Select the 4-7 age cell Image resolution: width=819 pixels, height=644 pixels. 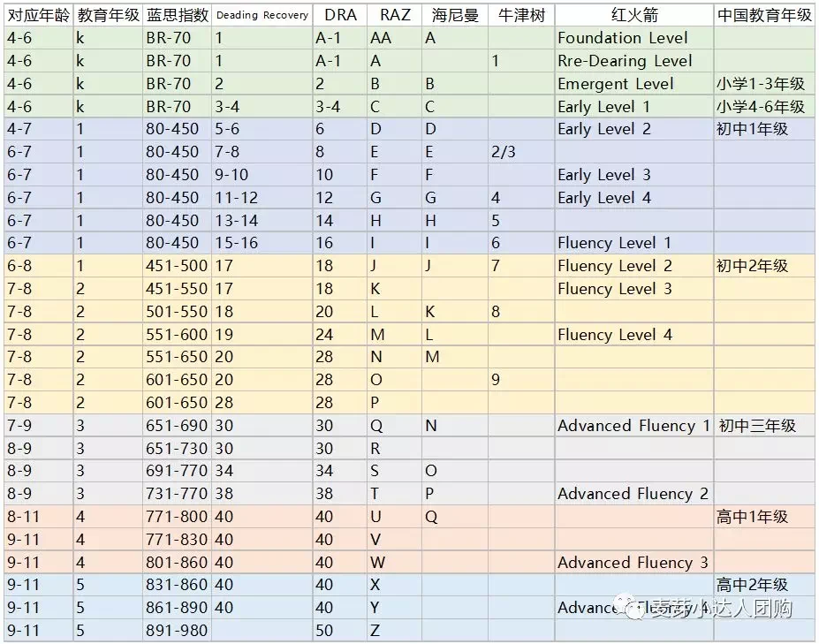click(x=38, y=129)
